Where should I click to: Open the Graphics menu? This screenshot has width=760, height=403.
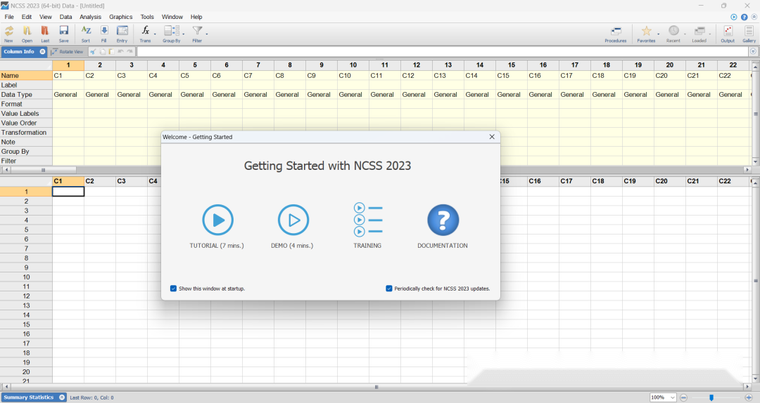pyautogui.click(x=121, y=17)
